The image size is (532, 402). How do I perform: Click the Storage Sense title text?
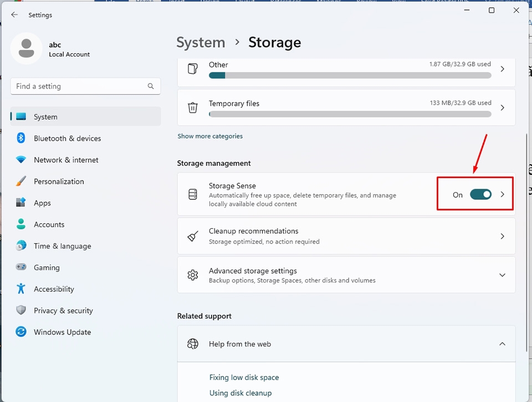[x=232, y=185]
